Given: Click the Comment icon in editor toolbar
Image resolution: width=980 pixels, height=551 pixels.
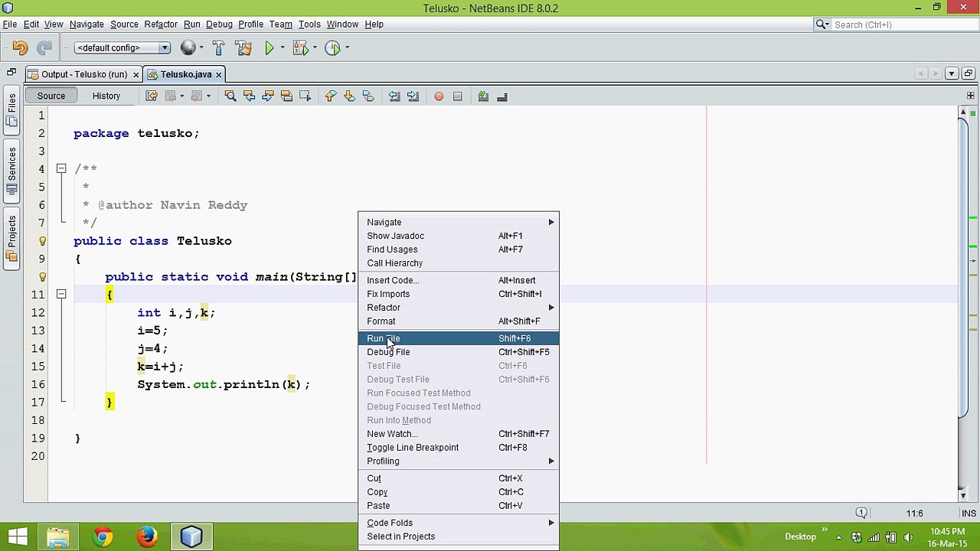Looking at the screenshot, I should pos(483,96).
